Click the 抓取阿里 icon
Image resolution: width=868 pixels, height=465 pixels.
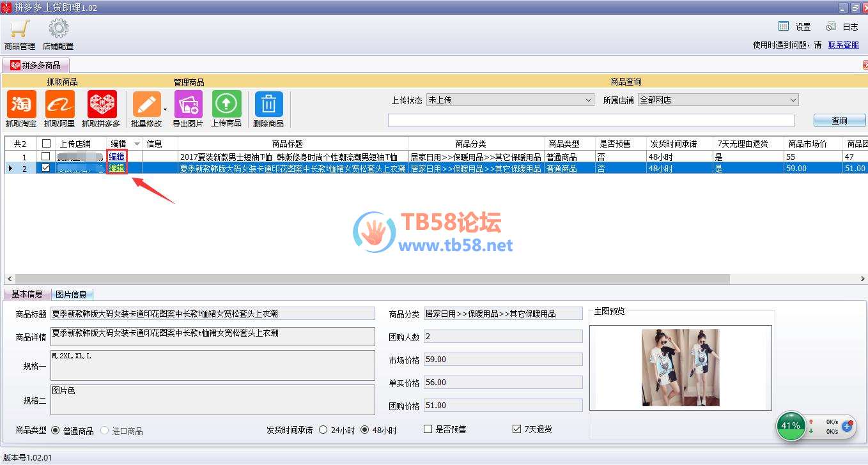coord(59,104)
